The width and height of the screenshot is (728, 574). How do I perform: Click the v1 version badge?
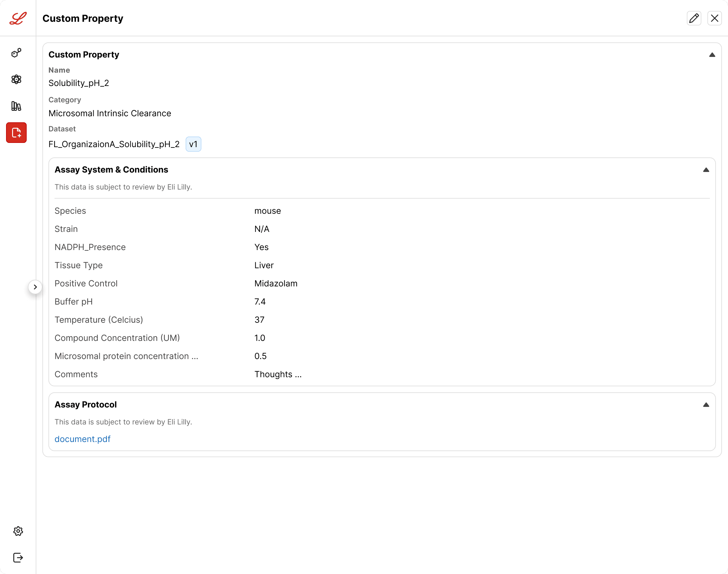point(193,144)
